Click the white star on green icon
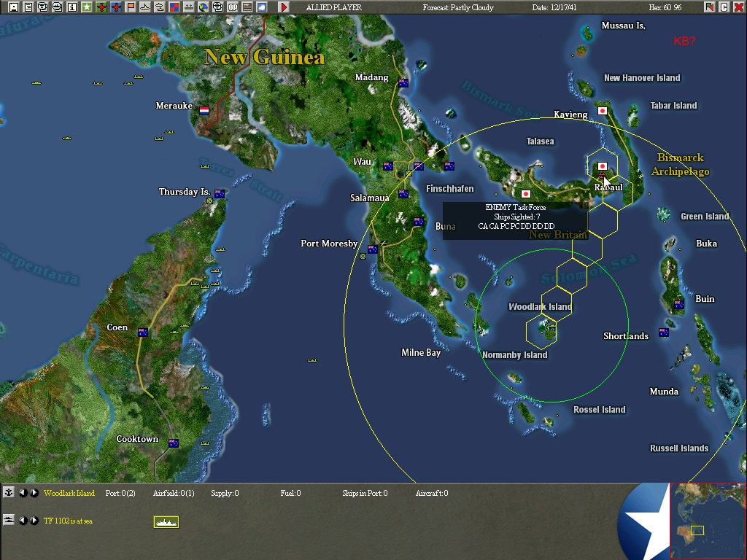The height and width of the screenshot is (560, 747). coord(86,7)
